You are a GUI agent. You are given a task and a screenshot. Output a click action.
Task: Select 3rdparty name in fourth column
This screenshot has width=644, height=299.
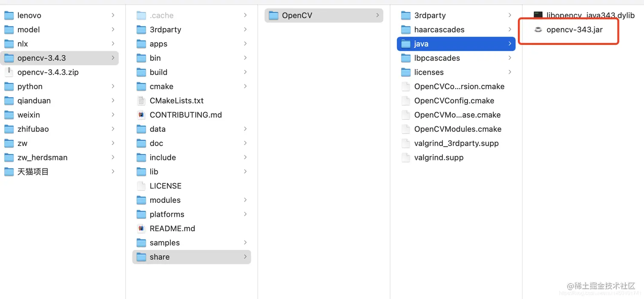430,15
